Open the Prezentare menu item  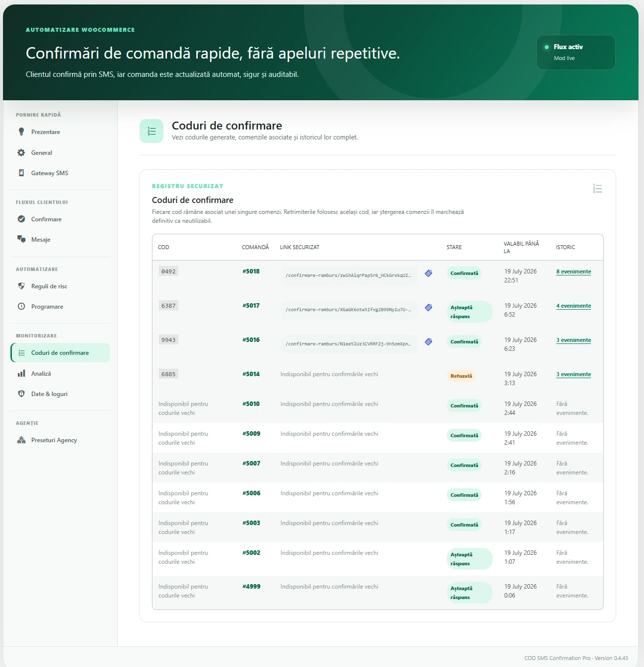click(61, 132)
